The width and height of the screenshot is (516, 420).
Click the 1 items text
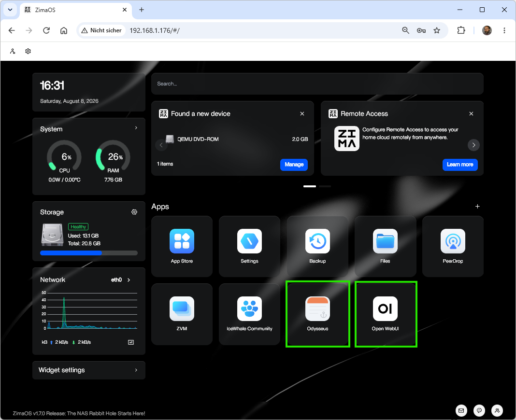(165, 164)
